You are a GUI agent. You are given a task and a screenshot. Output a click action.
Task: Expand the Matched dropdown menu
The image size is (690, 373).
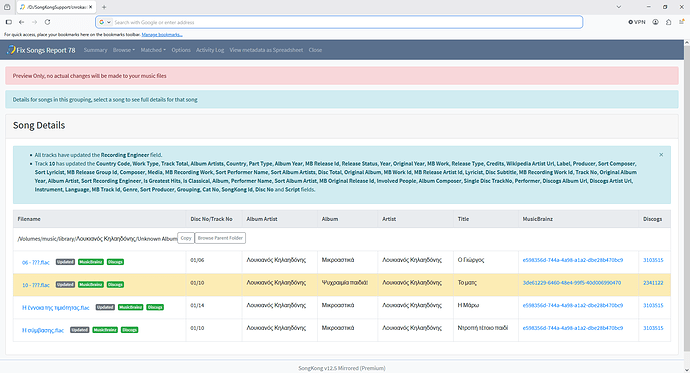click(153, 50)
